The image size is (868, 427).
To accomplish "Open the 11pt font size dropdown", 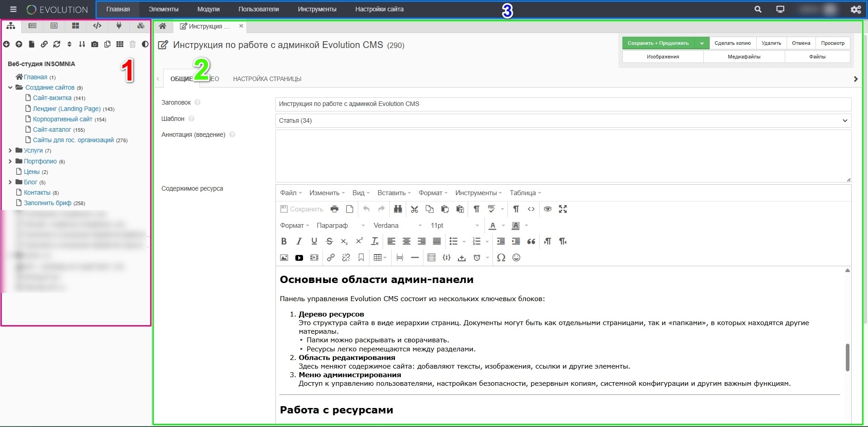I will pyautogui.click(x=454, y=225).
